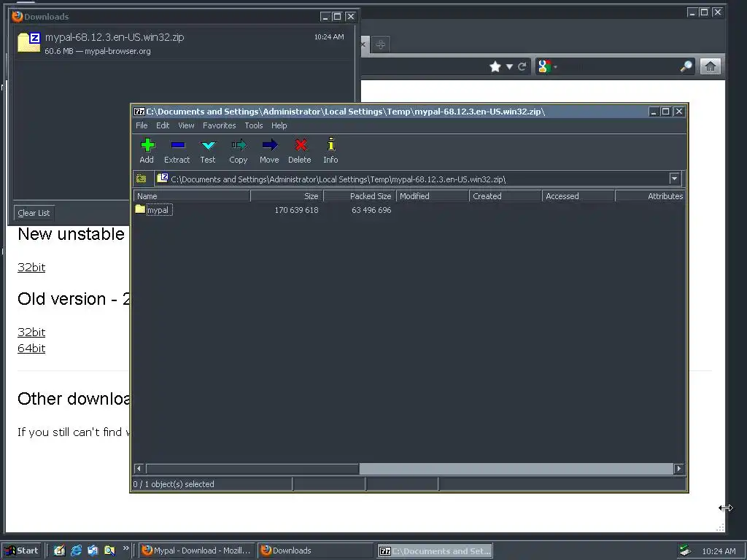
Task: Open the Windows Start button
Action: point(22,551)
